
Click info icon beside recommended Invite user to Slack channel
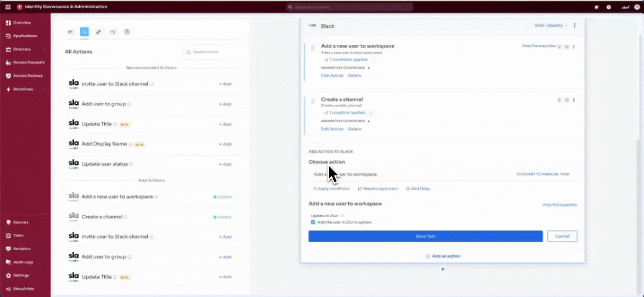pyautogui.click(x=151, y=84)
